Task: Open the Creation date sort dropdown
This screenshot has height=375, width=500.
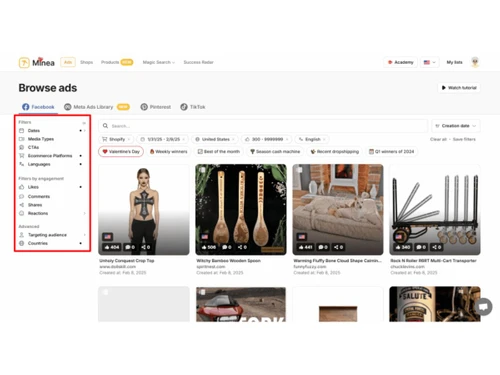Action: tap(456, 126)
